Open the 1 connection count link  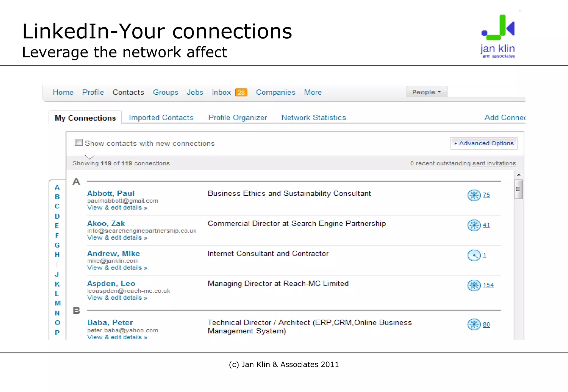[x=484, y=255]
